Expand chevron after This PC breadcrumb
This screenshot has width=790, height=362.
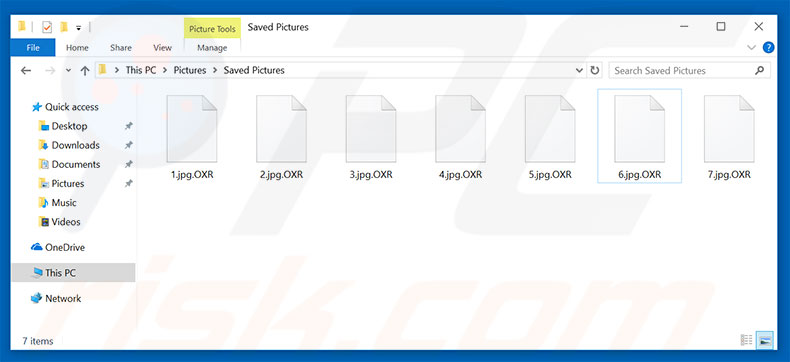[165, 70]
